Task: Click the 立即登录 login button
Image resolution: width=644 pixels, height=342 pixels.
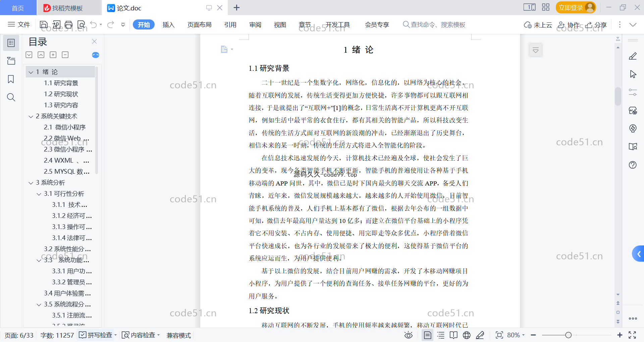Action: click(x=576, y=7)
